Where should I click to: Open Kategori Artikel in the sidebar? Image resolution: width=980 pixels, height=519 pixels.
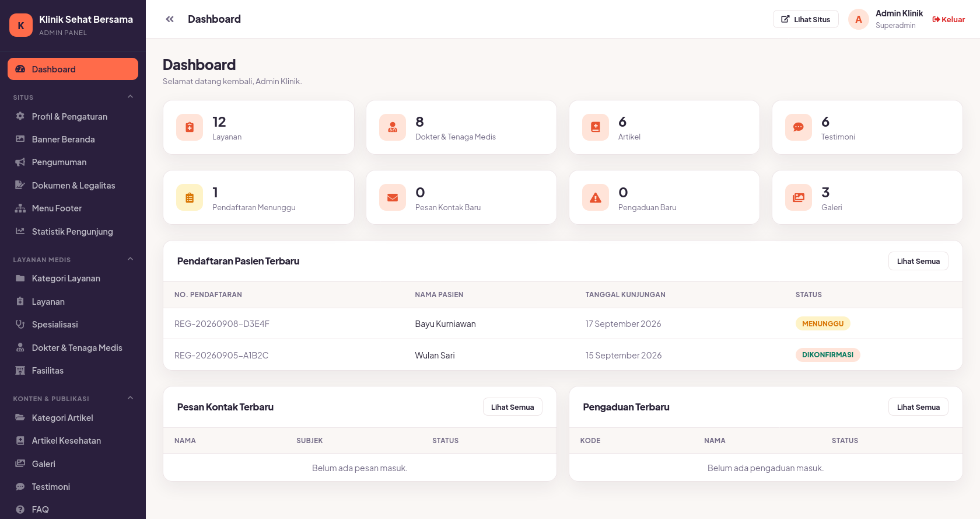(x=73, y=418)
